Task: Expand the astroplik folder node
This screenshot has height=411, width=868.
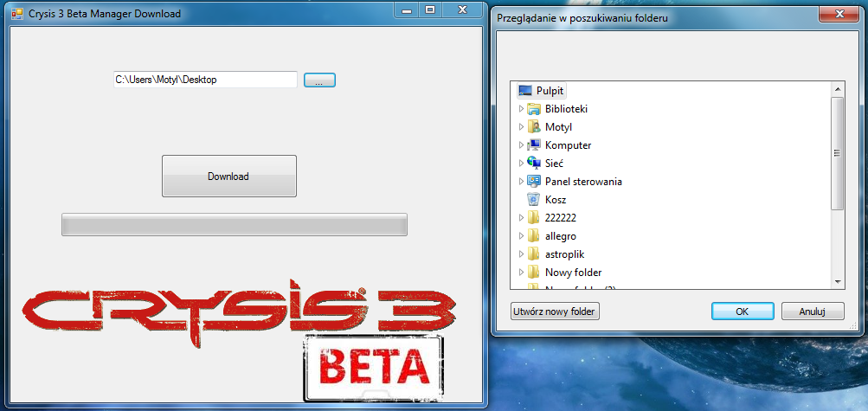Action: pyautogui.click(x=521, y=254)
